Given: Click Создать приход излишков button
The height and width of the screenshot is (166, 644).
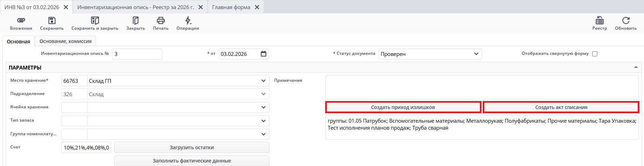Looking at the screenshot, I should pyautogui.click(x=403, y=107).
